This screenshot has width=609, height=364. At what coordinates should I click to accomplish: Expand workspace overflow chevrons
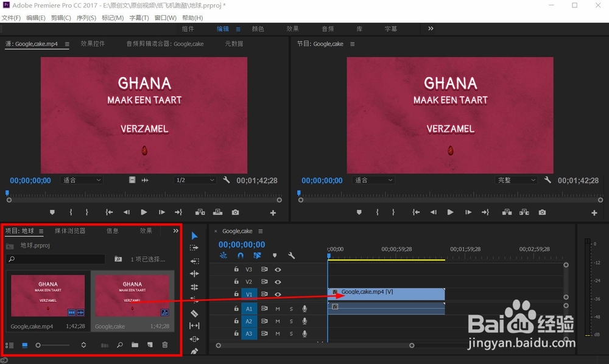tap(431, 29)
